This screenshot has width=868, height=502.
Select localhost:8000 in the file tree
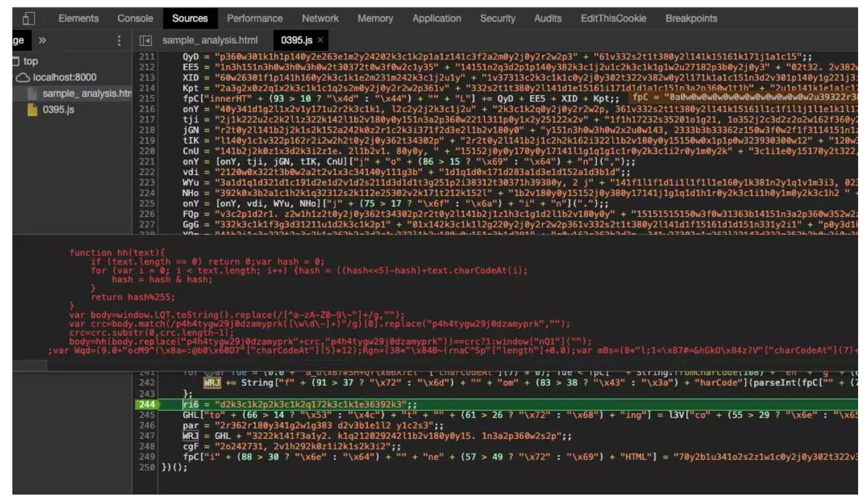click(x=64, y=78)
